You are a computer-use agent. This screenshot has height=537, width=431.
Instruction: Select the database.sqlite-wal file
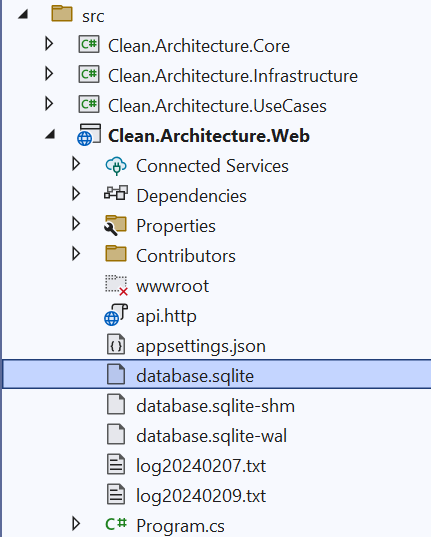211,436
